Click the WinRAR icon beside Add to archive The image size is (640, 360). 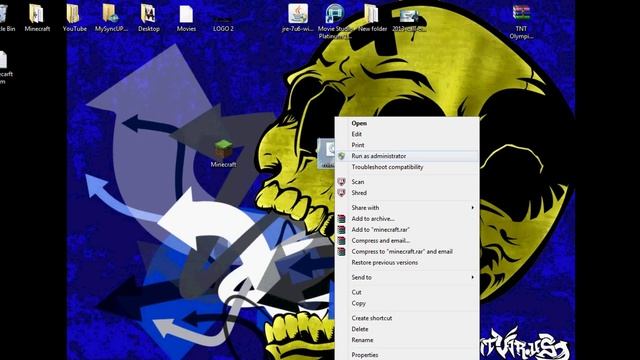(342, 219)
